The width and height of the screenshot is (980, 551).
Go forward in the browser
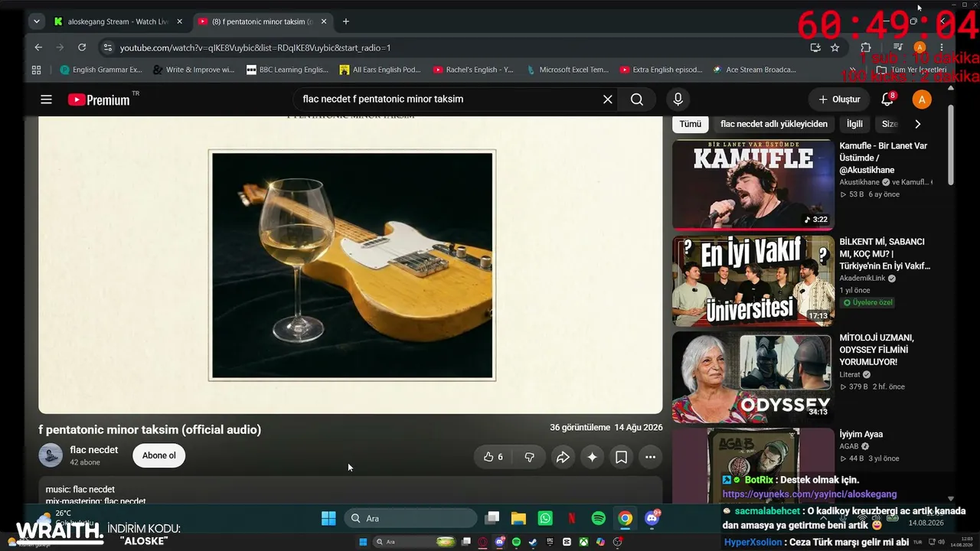pos(60,47)
